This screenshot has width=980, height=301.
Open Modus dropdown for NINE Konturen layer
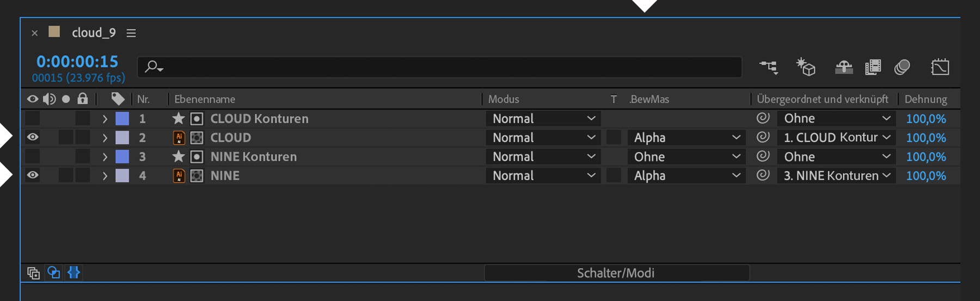point(543,156)
